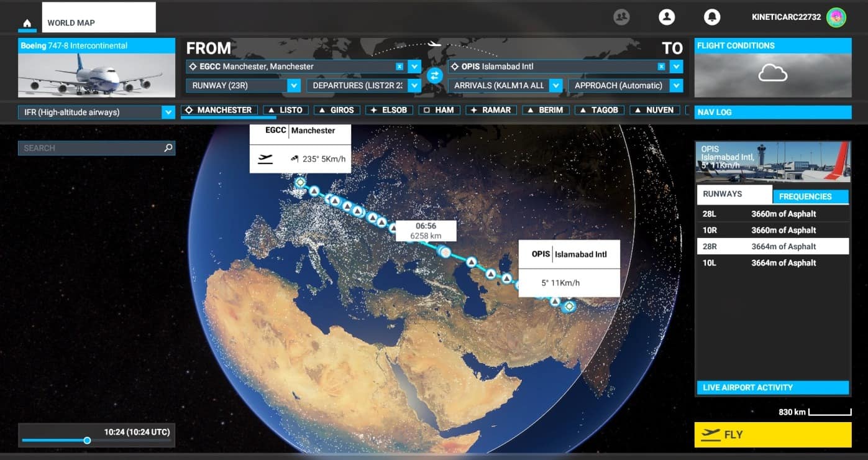Click the home icon tab
868x460 pixels.
pyautogui.click(x=27, y=23)
